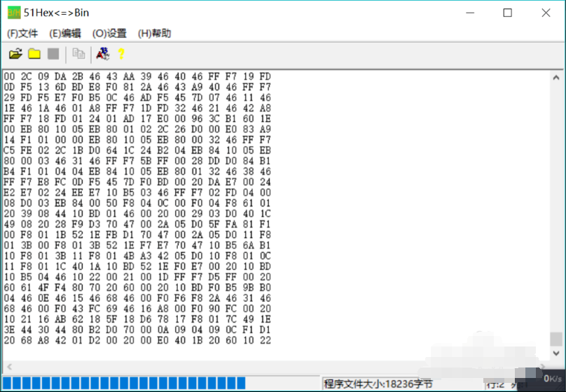Maximize the 51Hex<=>Bin window

pos(508,13)
